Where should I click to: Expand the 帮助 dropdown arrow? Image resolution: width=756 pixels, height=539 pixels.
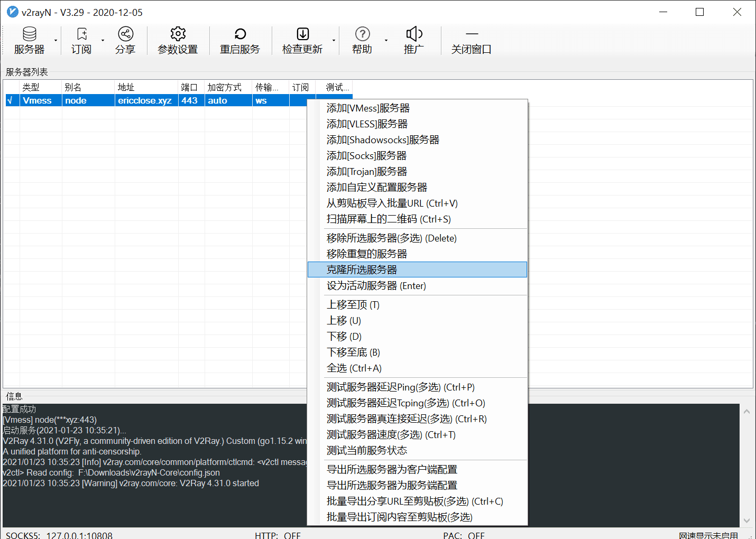tap(386, 41)
